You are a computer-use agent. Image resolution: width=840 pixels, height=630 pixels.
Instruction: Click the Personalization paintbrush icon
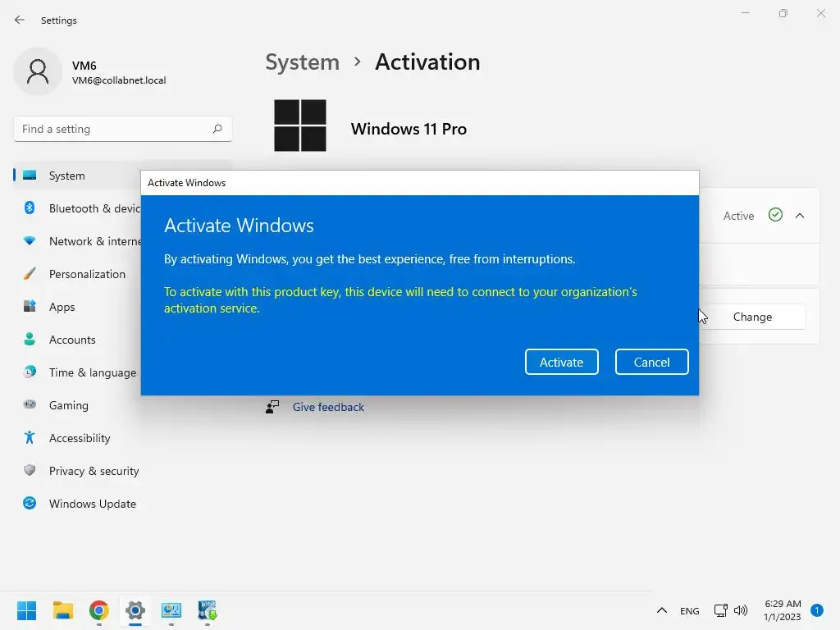(30, 274)
